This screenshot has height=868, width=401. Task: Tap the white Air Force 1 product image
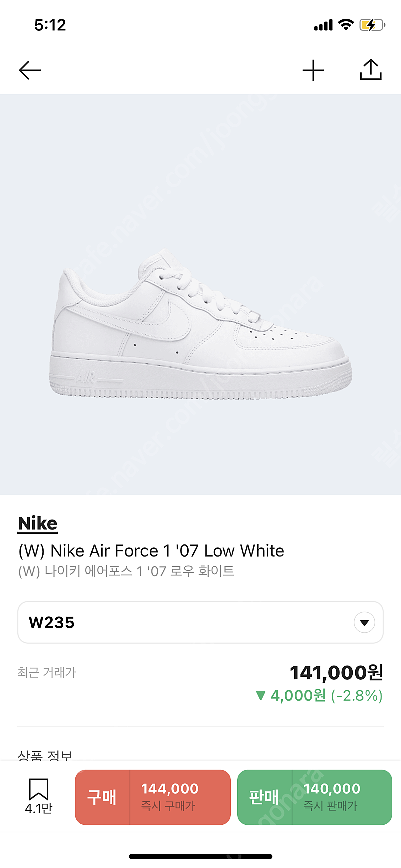[x=200, y=326]
